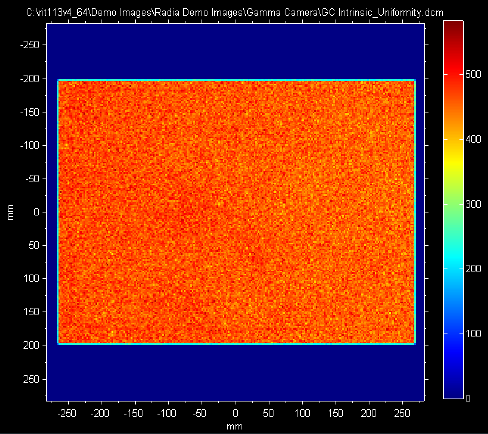This screenshot has width=488, height=434.
Task: Click the 150 tick label on vertical axis
Action: [32, 312]
